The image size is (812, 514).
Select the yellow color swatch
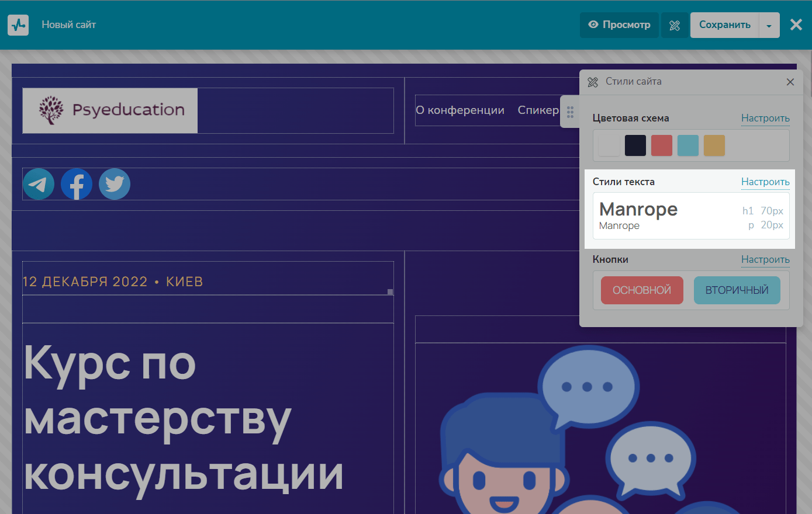(x=714, y=145)
